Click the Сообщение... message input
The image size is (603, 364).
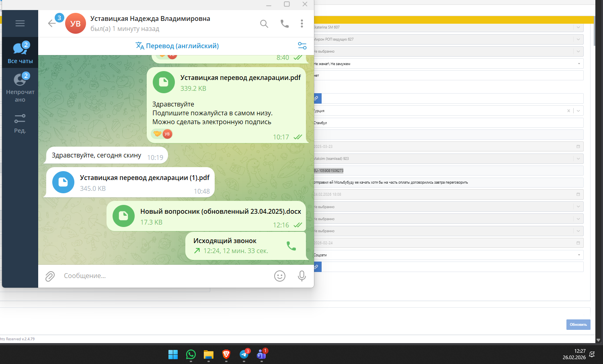165,276
